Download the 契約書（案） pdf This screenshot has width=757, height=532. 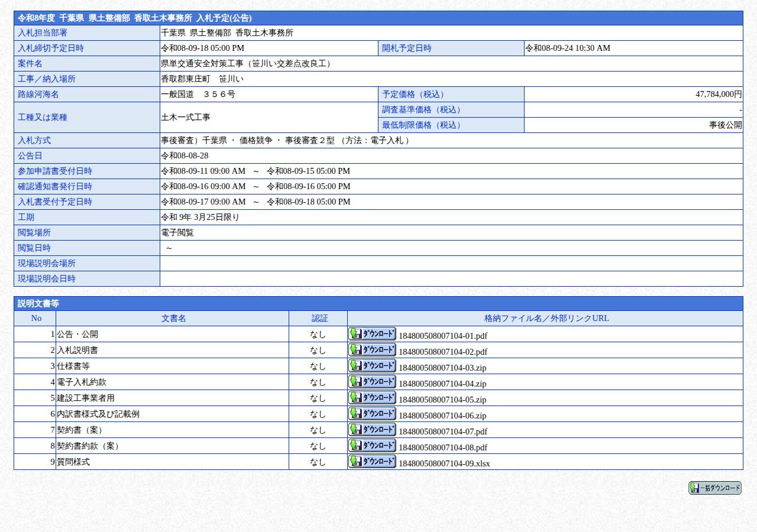(372, 429)
